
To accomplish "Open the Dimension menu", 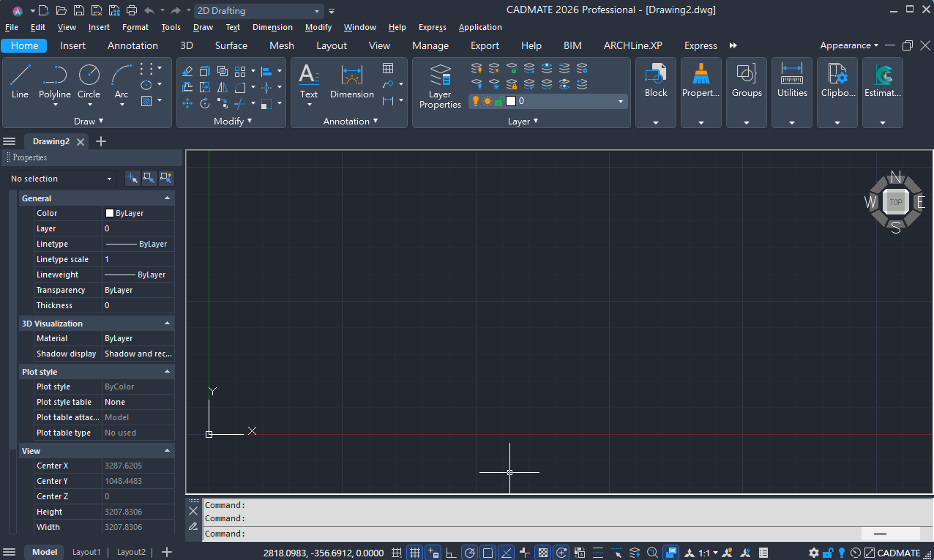I will (272, 27).
